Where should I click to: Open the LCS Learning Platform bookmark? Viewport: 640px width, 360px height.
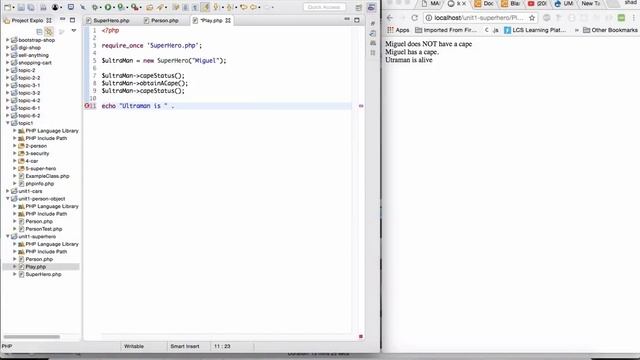pyautogui.click(x=535, y=30)
